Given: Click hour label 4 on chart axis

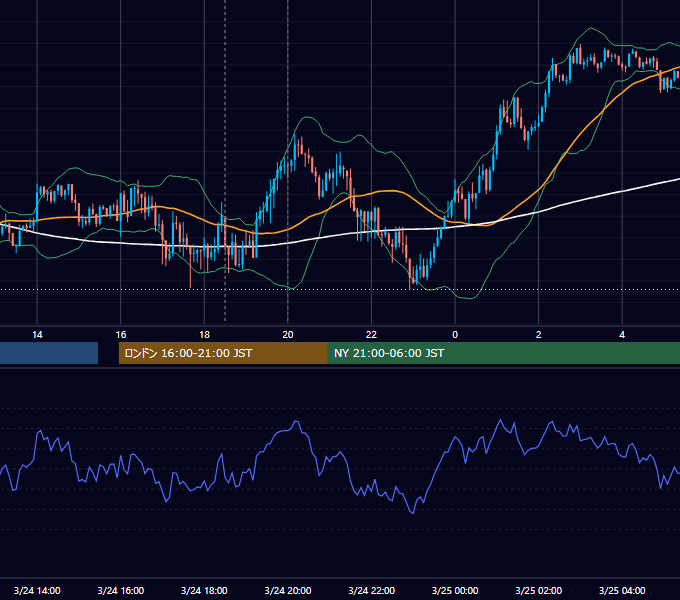Looking at the screenshot, I should pyautogui.click(x=622, y=335).
